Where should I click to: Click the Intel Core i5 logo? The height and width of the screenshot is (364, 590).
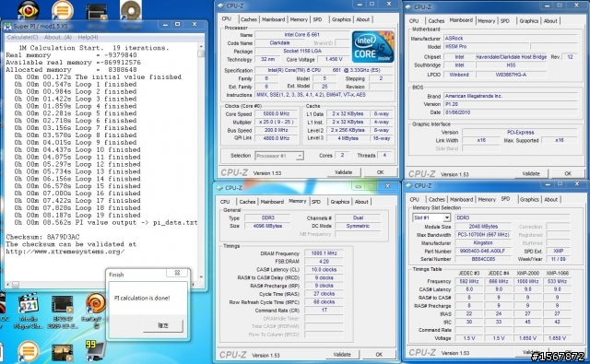(x=372, y=47)
